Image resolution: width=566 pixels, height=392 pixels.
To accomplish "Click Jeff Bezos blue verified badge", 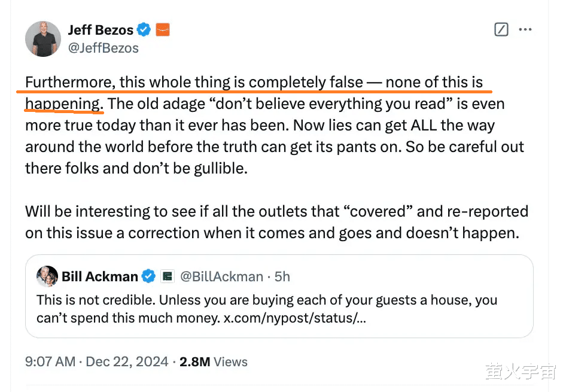I will tap(144, 29).
